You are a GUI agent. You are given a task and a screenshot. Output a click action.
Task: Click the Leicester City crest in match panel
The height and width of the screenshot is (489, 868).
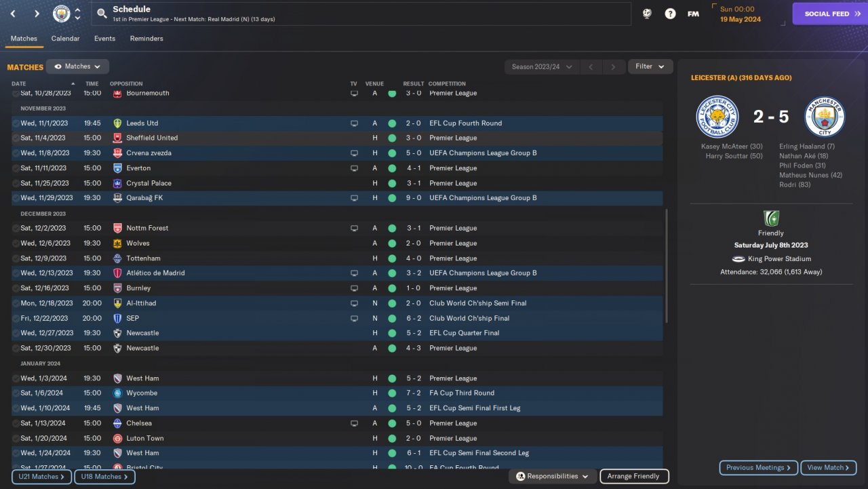(717, 117)
